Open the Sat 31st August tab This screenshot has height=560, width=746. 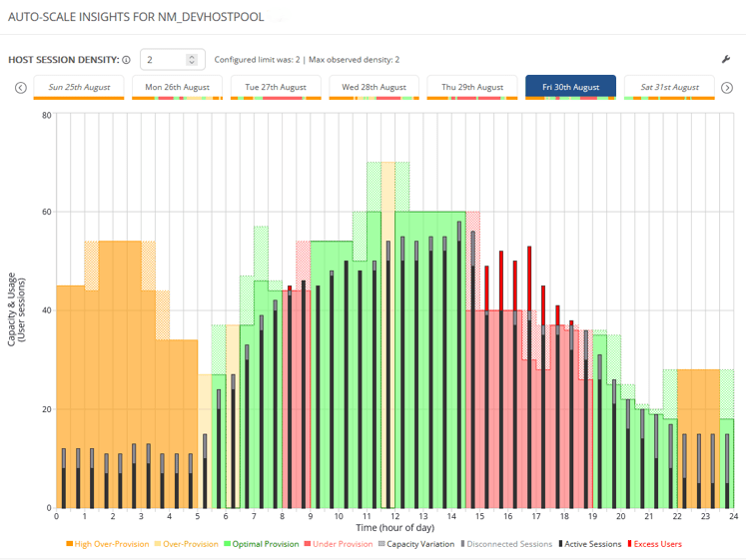pyautogui.click(x=670, y=87)
